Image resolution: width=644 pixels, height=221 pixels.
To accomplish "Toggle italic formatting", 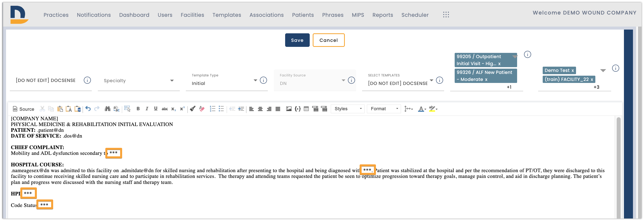I will 147,109.
